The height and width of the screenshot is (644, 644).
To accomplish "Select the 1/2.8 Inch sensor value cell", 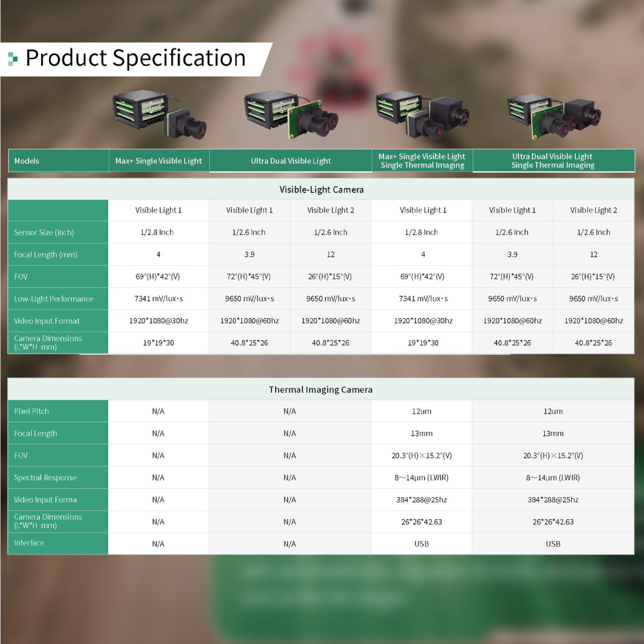I will point(158,232).
